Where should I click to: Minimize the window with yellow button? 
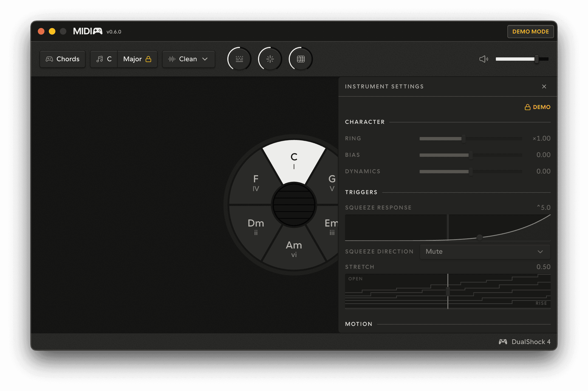52,31
